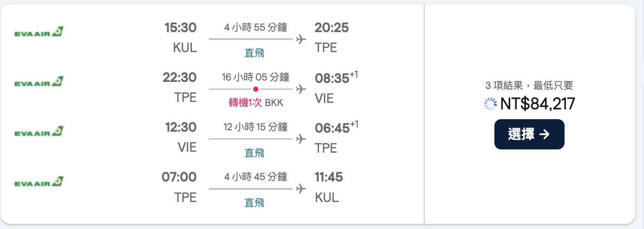Click airplane icon on 12 小時 15 分鐘 flight

click(x=301, y=139)
